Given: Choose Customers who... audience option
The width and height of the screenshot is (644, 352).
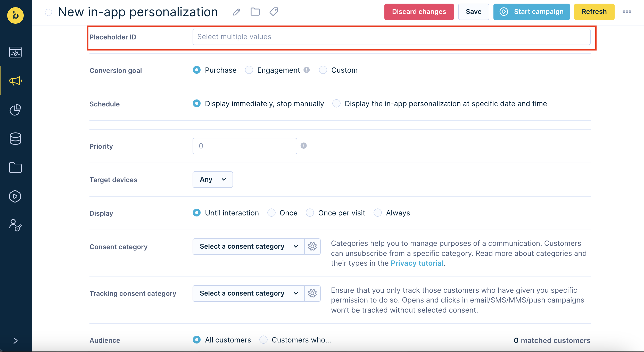Looking at the screenshot, I should [x=263, y=340].
